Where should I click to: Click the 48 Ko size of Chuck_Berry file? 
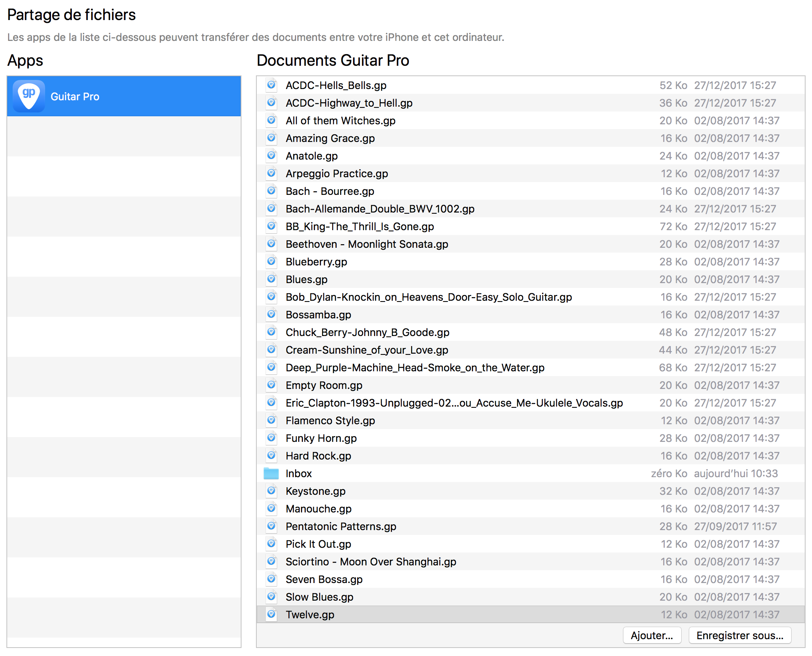click(x=673, y=332)
